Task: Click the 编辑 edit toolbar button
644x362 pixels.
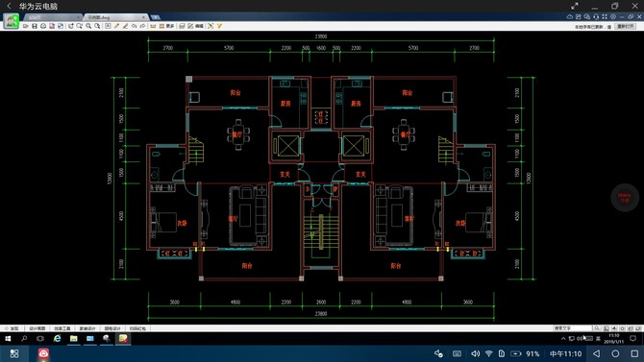Action: coord(199,26)
